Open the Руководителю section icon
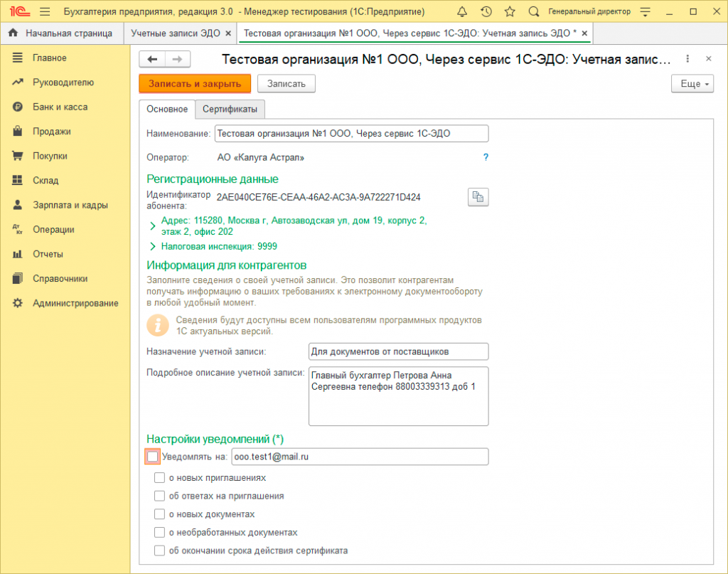This screenshot has height=574, width=728. [17, 83]
